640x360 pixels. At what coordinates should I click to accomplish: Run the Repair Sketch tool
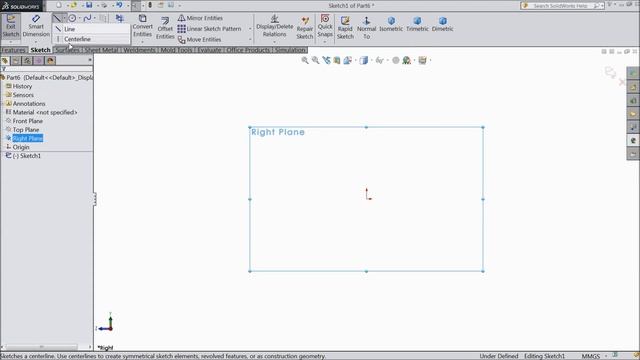point(304,28)
